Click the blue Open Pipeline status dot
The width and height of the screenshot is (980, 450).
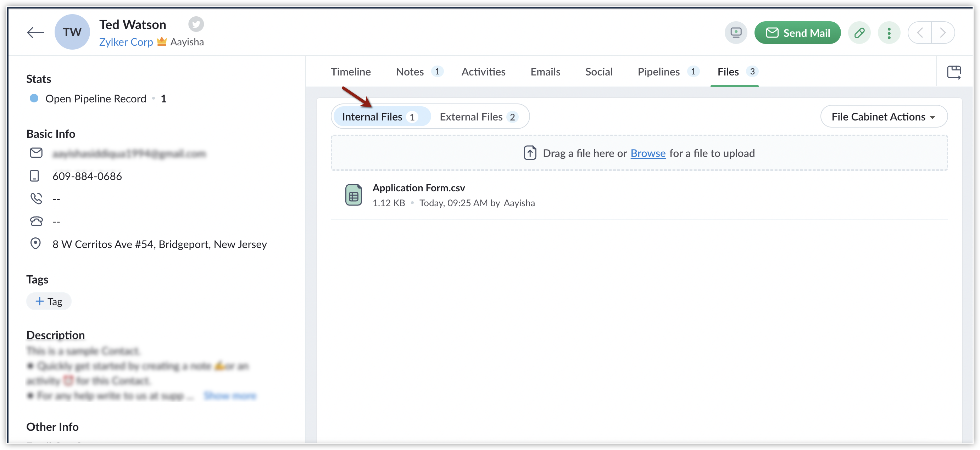pyautogui.click(x=34, y=99)
